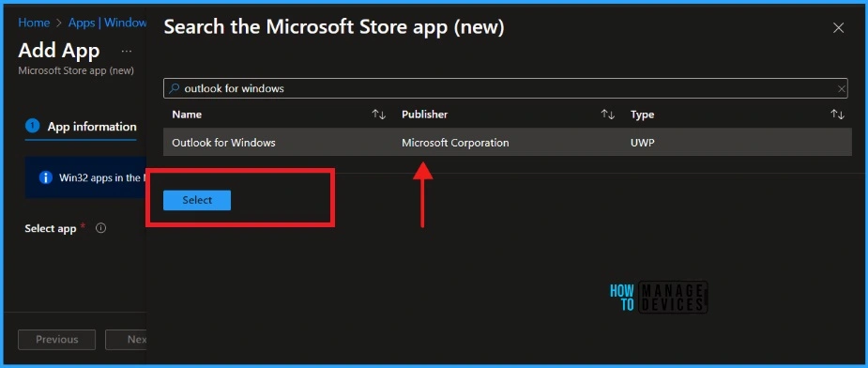
Task: Click the Publisher column header
Action: tap(424, 115)
